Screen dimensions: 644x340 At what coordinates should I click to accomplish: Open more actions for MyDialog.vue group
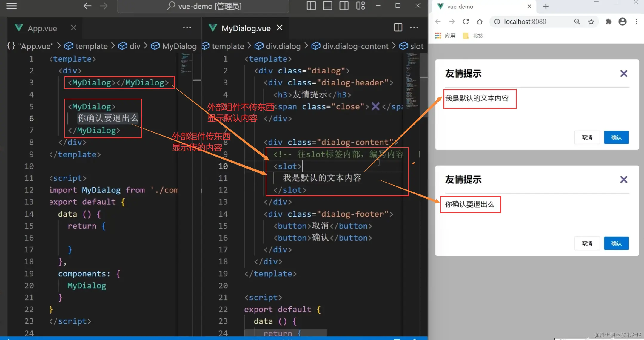click(x=414, y=27)
